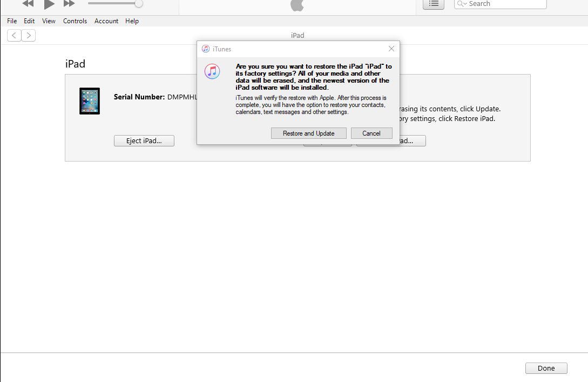Confirm with Restore and Update

[x=308, y=133]
